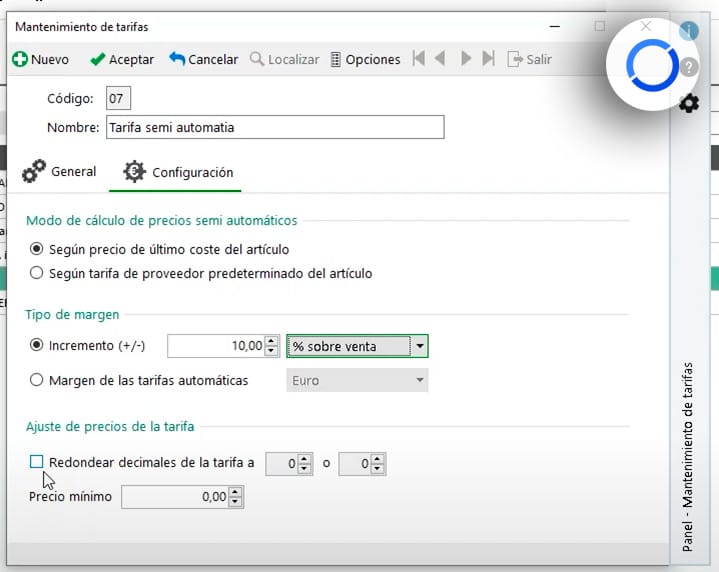Decrease the first rounding decimals value
719x572 pixels.
[304, 468]
